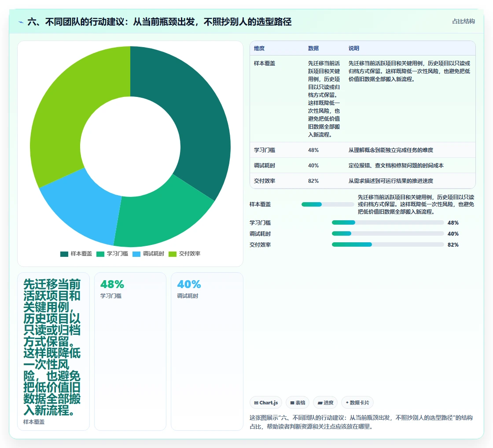Click the 调试耗时 table row label
The width and height of the screenshot is (493, 448).
(x=265, y=166)
